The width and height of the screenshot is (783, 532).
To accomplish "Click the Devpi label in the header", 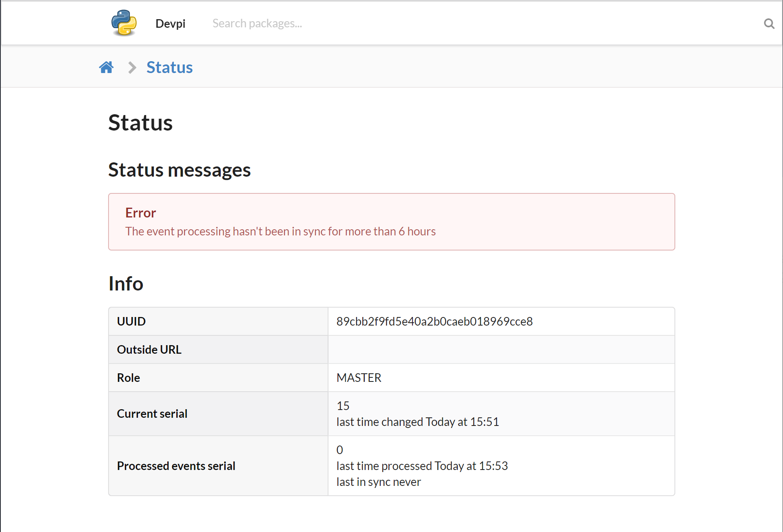I will click(x=170, y=23).
